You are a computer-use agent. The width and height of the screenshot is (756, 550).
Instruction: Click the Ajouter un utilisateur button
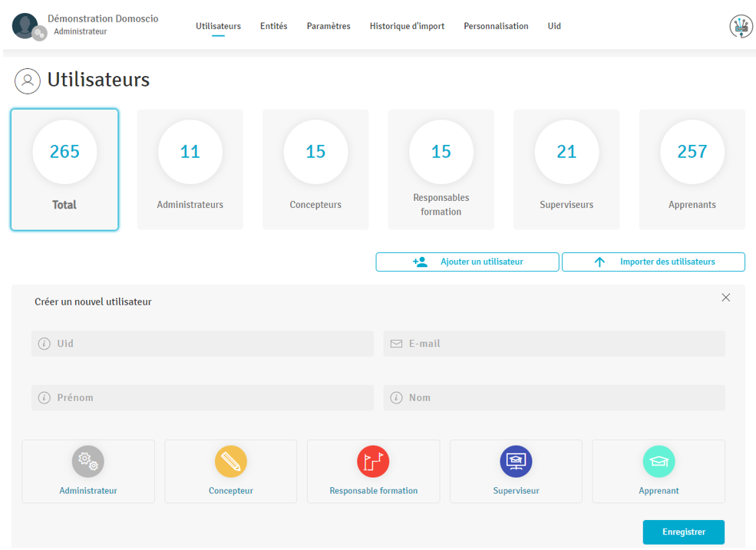pos(467,262)
